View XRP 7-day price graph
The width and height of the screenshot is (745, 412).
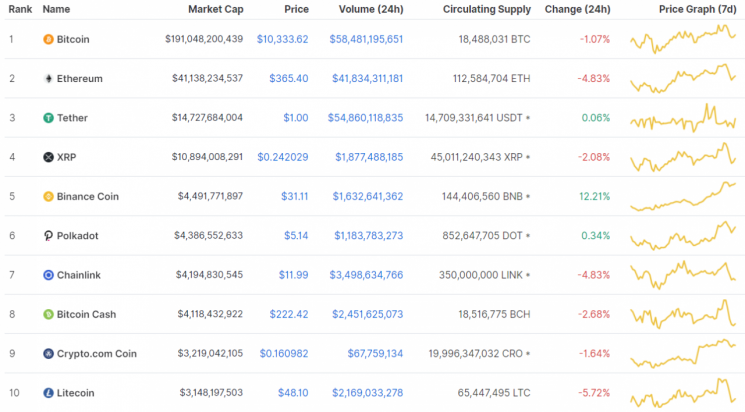tap(683, 157)
